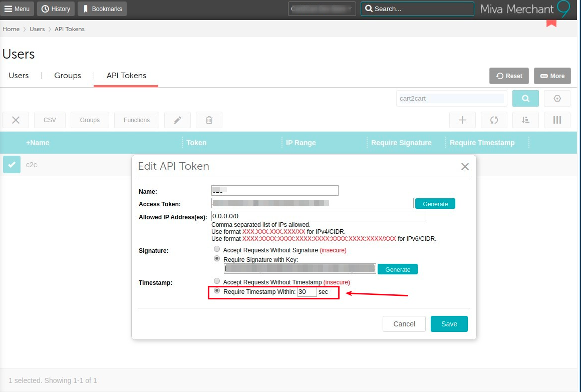Open the store selector dropdown
The height and width of the screenshot is (392, 581).
point(322,9)
